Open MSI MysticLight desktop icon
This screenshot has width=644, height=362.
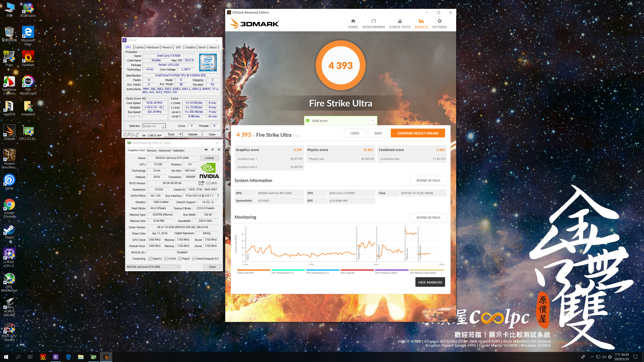tap(28, 85)
